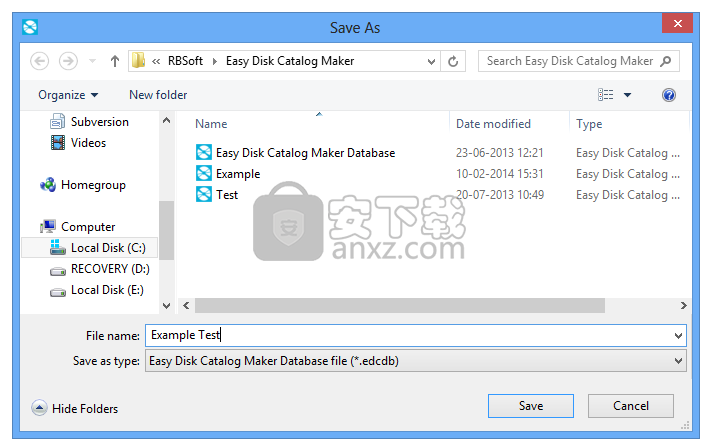Click the Easy Disk Catalog Maker title bar icon

30,27
